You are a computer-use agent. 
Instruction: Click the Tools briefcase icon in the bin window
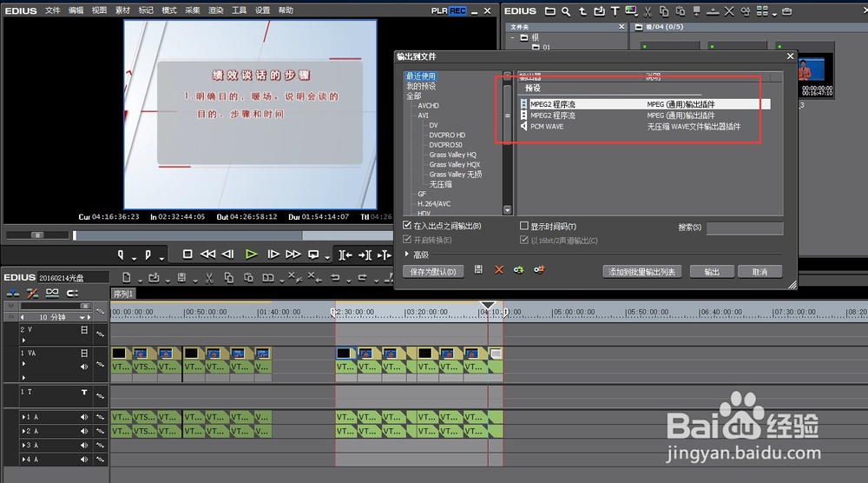point(786,11)
